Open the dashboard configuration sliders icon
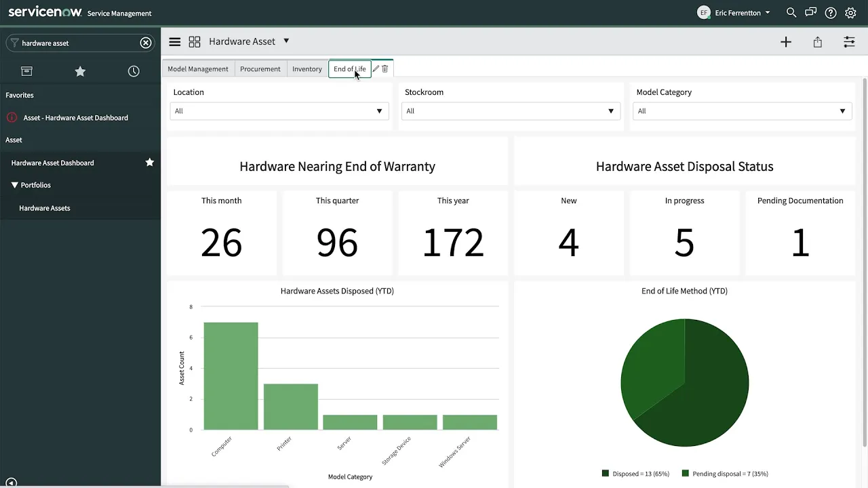 pos(849,41)
